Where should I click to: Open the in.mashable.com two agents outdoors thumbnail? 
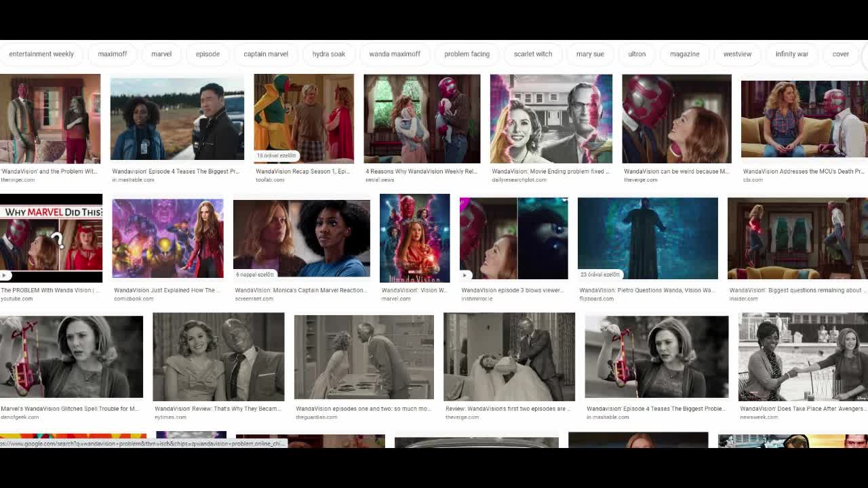point(177,119)
